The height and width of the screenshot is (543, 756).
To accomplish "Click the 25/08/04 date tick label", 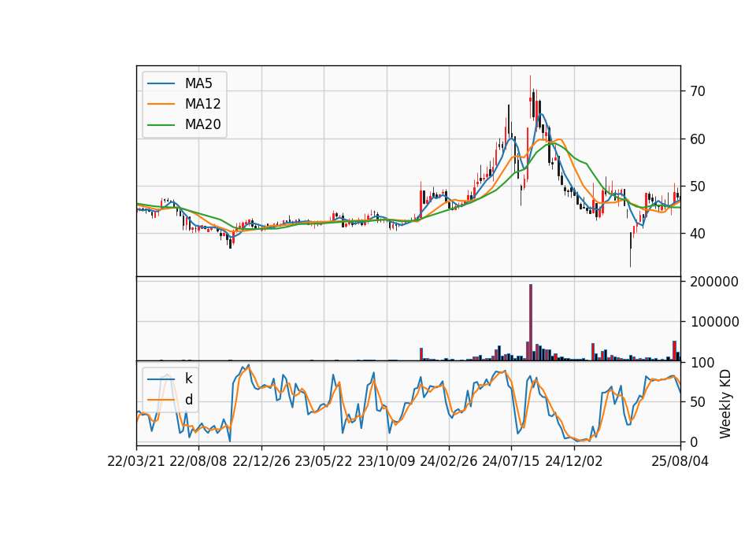I will pos(680,461).
